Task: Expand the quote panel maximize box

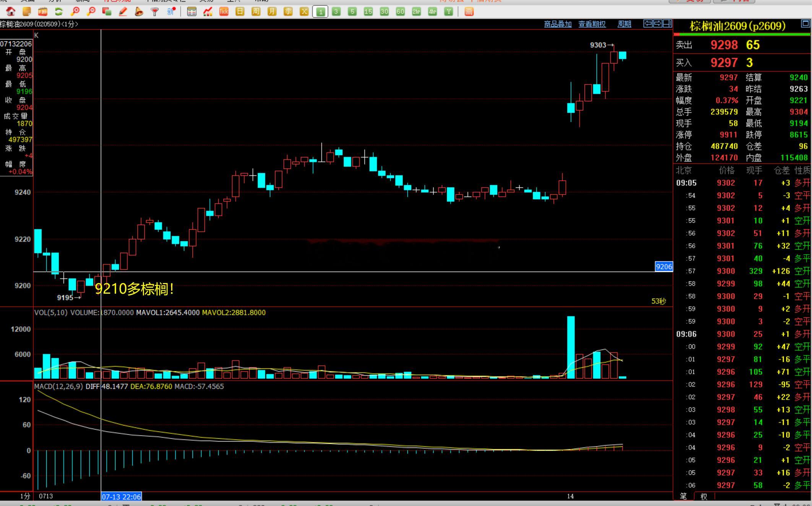Action: [805, 24]
